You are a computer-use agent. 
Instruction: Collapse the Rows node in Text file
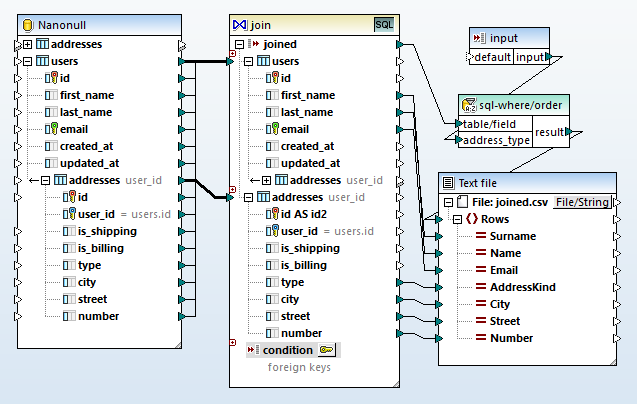454,219
